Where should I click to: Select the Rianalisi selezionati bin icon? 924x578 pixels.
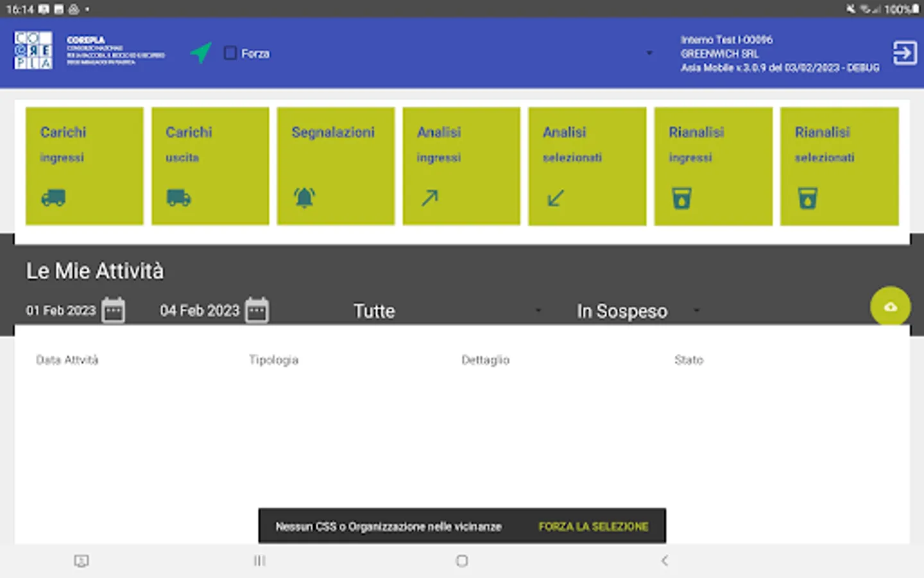click(x=807, y=198)
